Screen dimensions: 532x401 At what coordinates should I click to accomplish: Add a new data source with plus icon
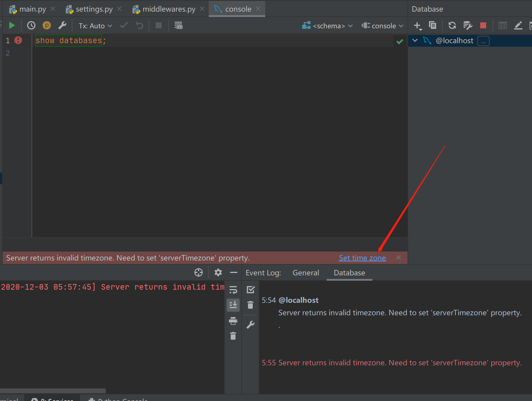pos(418,26)
